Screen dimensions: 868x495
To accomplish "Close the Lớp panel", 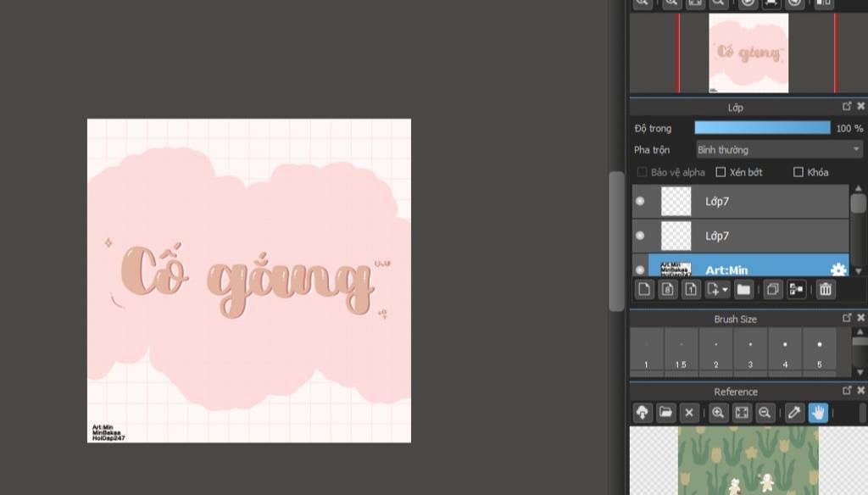I will click(x=861, y=106).
